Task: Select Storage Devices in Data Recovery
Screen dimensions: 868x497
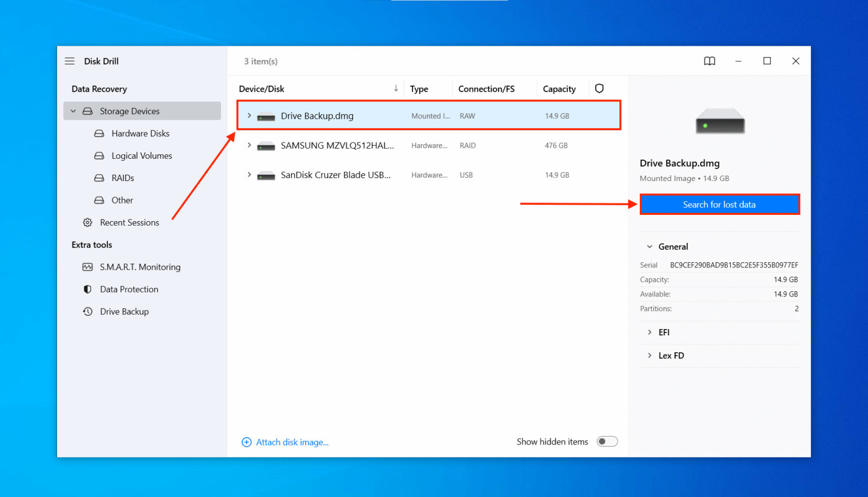Action: [130, 111]
